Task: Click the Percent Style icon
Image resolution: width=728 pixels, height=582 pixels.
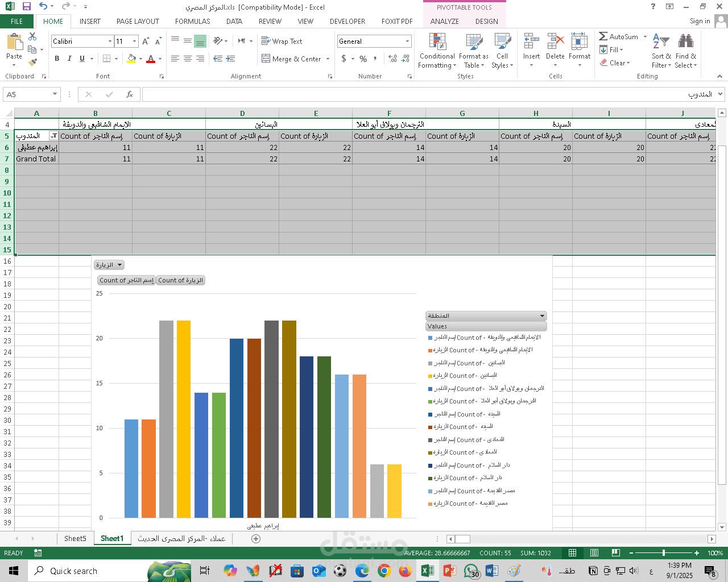Action: (363, 59)
